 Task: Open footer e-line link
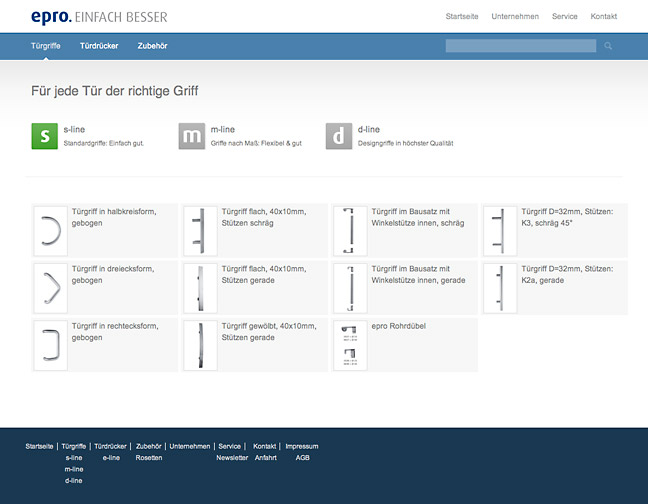(111, 458)
